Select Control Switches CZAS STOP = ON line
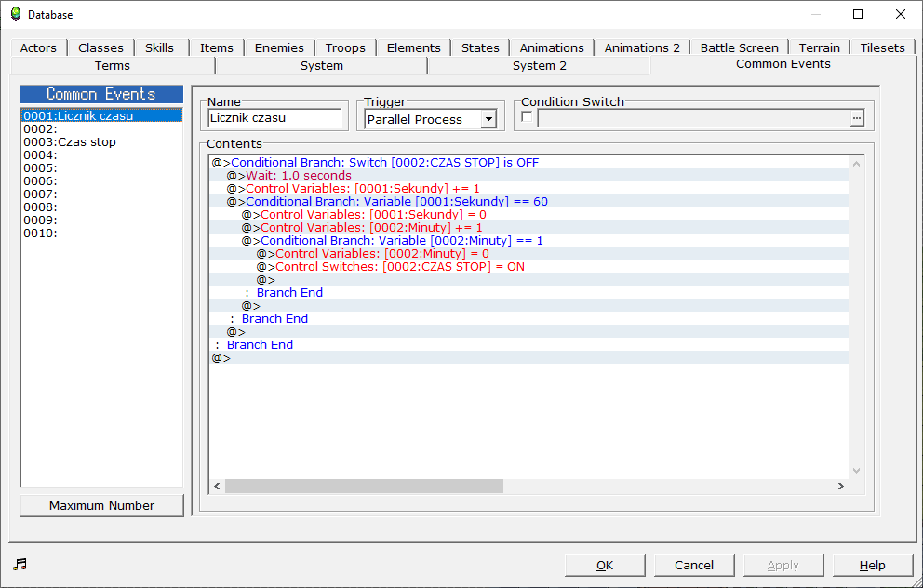The width and height of the screenshot is (923, 588). click(x=529, y=267)
